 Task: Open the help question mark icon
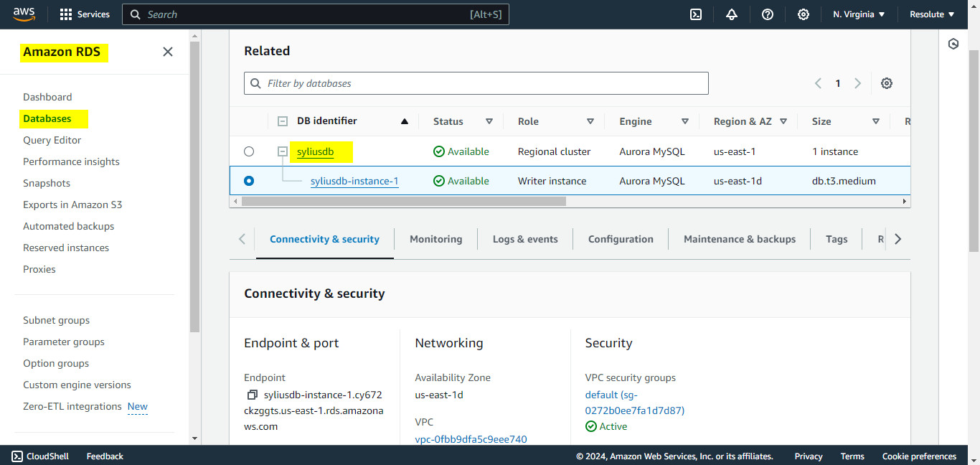(x=768, y=14)
